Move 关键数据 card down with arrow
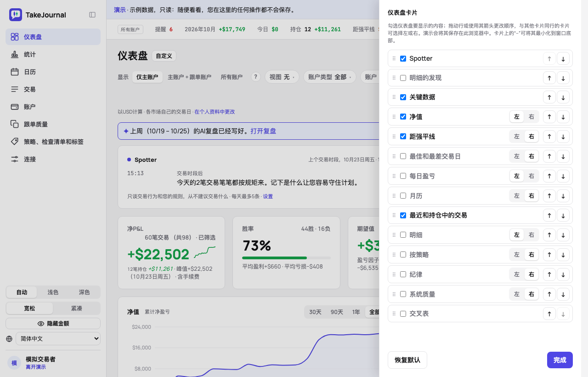 (x=563, y=97)
